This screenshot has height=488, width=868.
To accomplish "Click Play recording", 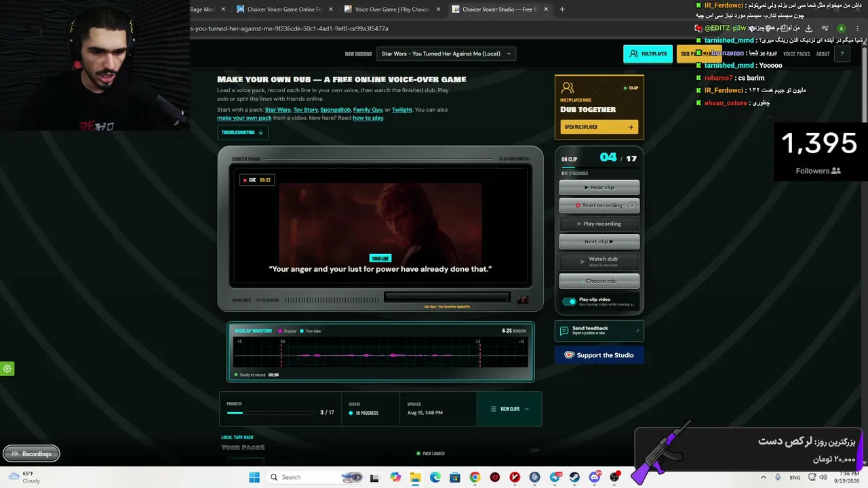I will pyautogui.click(x=599, y=224).
